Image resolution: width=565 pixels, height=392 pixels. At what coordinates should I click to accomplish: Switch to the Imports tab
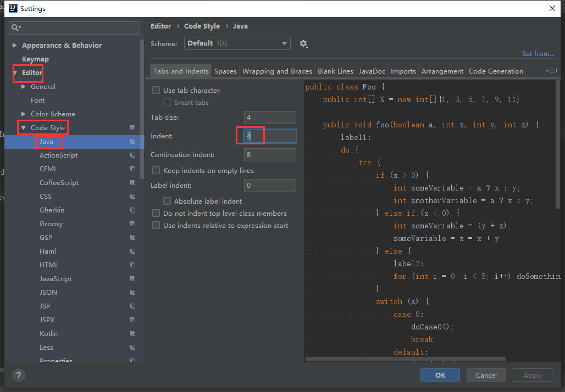(x=403, y=71)
